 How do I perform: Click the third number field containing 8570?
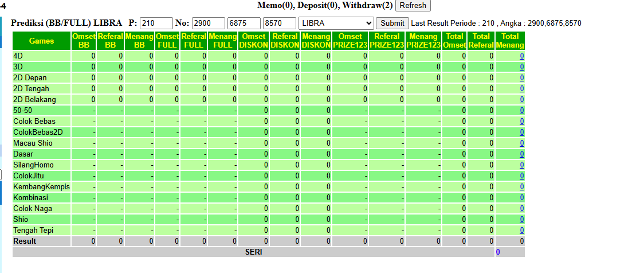pyautogui.click(x=280, y=23)
